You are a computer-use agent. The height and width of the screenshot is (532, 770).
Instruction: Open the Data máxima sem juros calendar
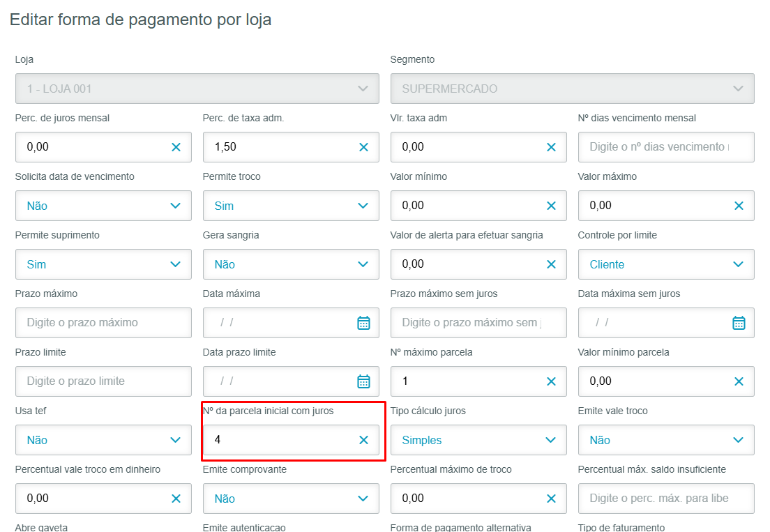point(739,323)
